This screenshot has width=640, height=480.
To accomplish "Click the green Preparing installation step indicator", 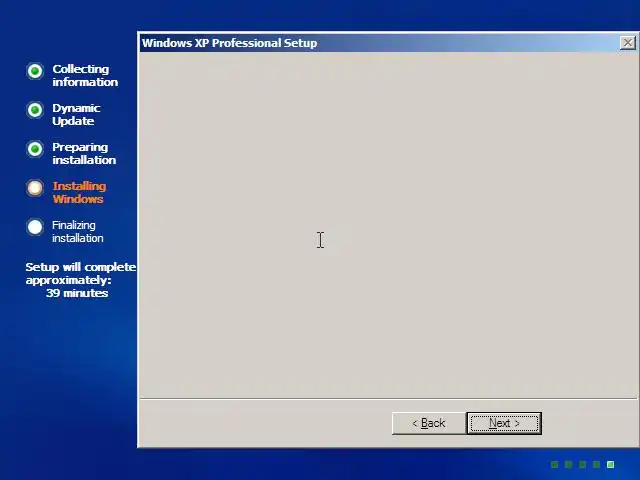I will click(x=35, y=149).
